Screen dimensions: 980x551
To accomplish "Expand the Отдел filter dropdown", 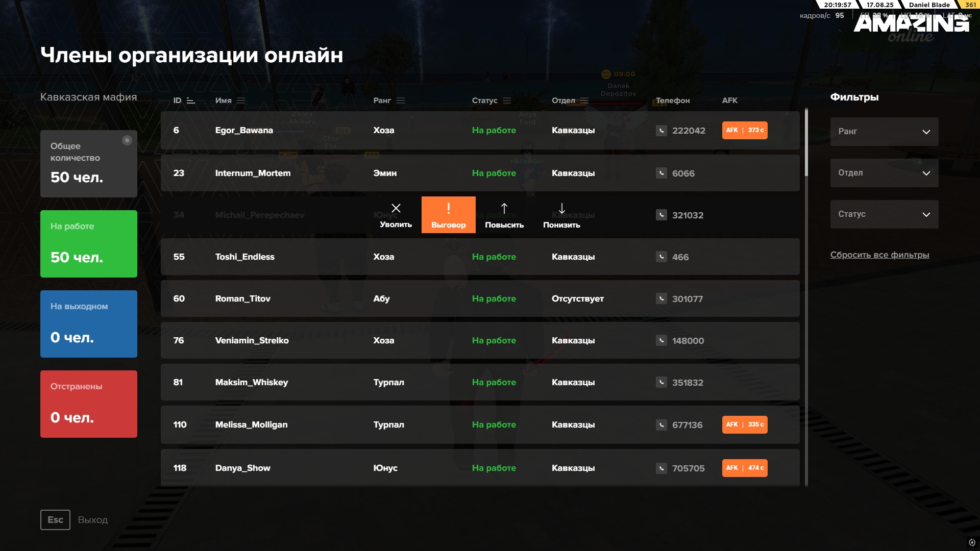I will click(x=884, y=173).
